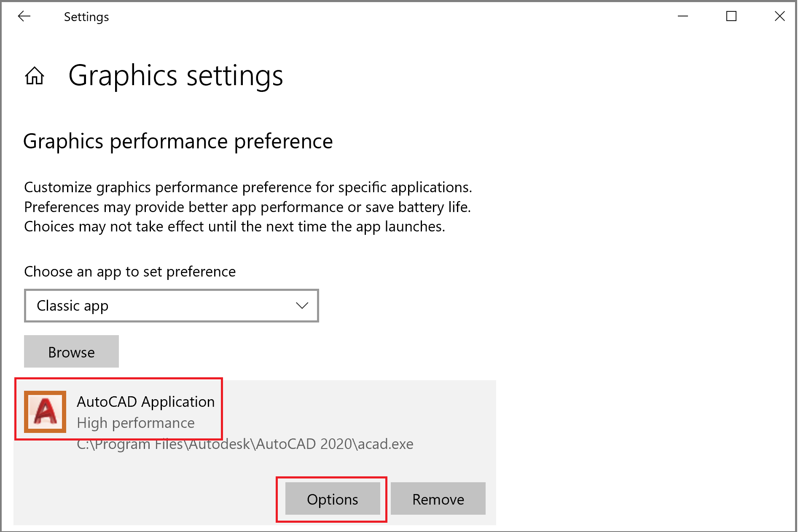The width and height of the screenshot is (798, 532).
Task: Click the 'Customize graphics performance preference' sentence
Action: coord(248,187)
